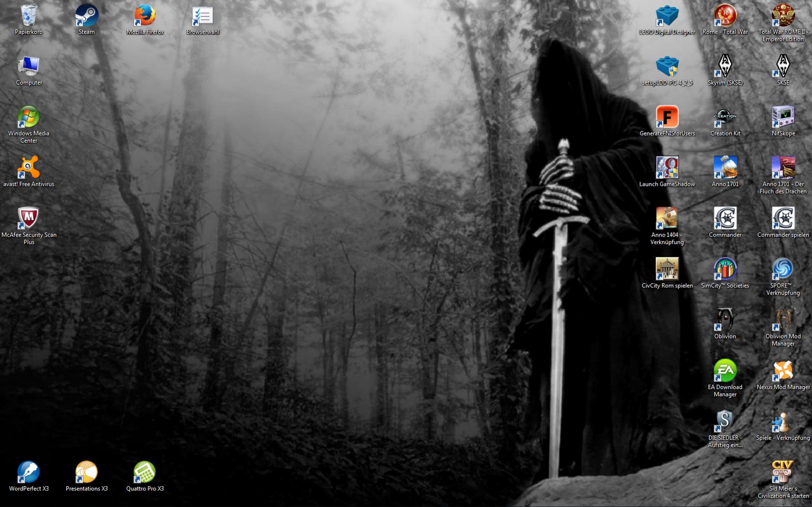The image size is (812, 507).
Task: Click the Presentations X3 icon
Action: 87,473
